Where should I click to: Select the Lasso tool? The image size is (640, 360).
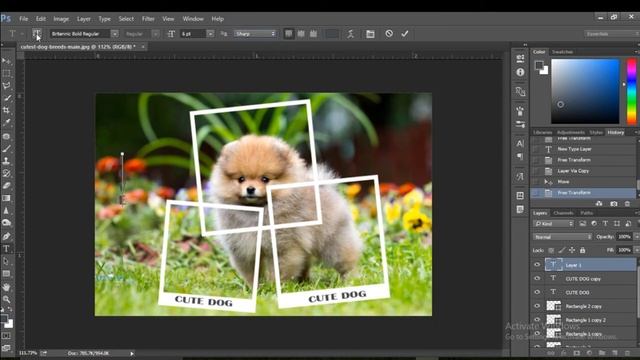pos(6,86)
